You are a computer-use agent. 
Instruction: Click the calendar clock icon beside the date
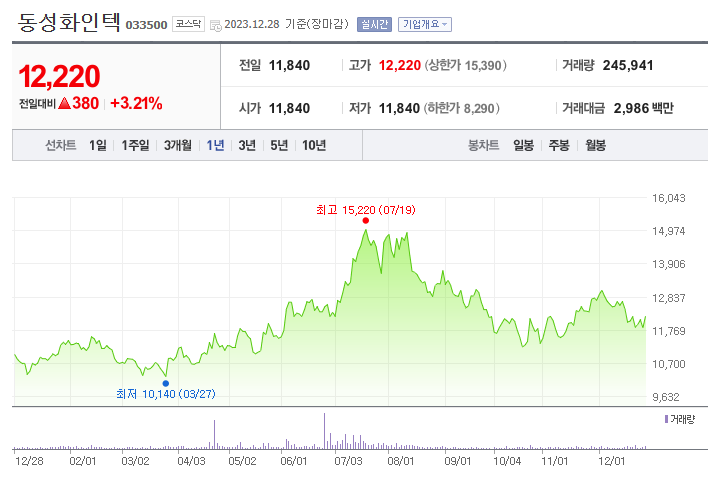coord(216,25)
